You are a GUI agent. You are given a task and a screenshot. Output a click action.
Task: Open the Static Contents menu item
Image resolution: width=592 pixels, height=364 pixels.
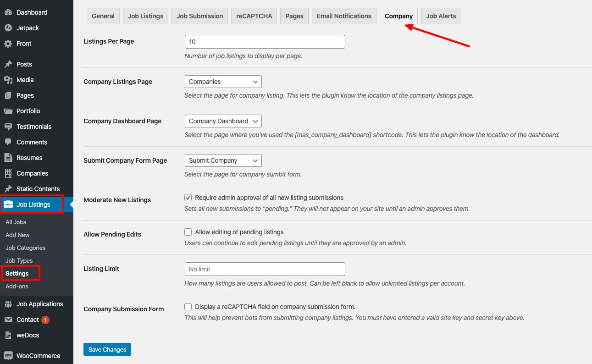(37, 189)
